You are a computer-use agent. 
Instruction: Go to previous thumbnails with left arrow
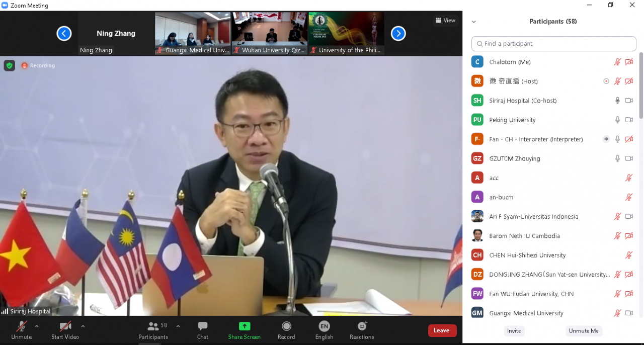(64, 34)
